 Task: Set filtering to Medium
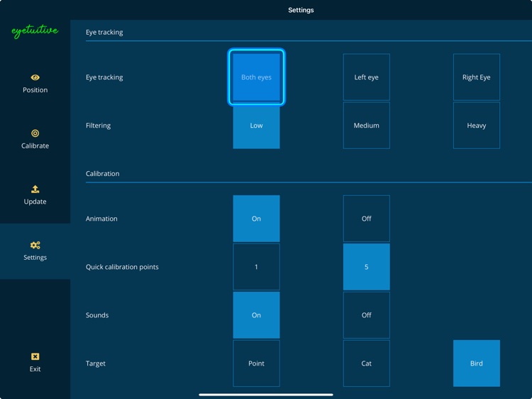coord(367,125)
